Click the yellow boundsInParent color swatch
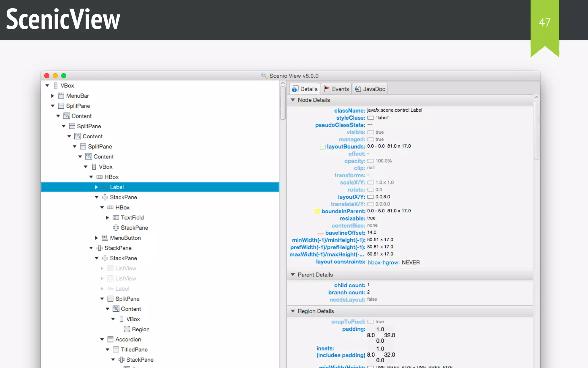 pyautogui.click(x=317, y=211)
